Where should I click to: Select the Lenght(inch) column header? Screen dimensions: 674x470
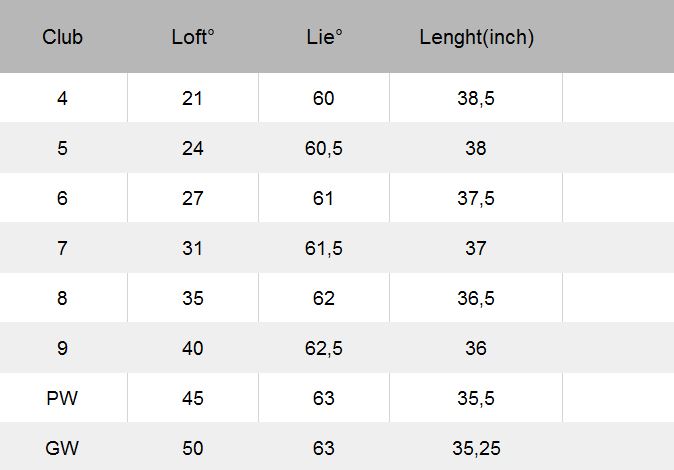(476, 38)
